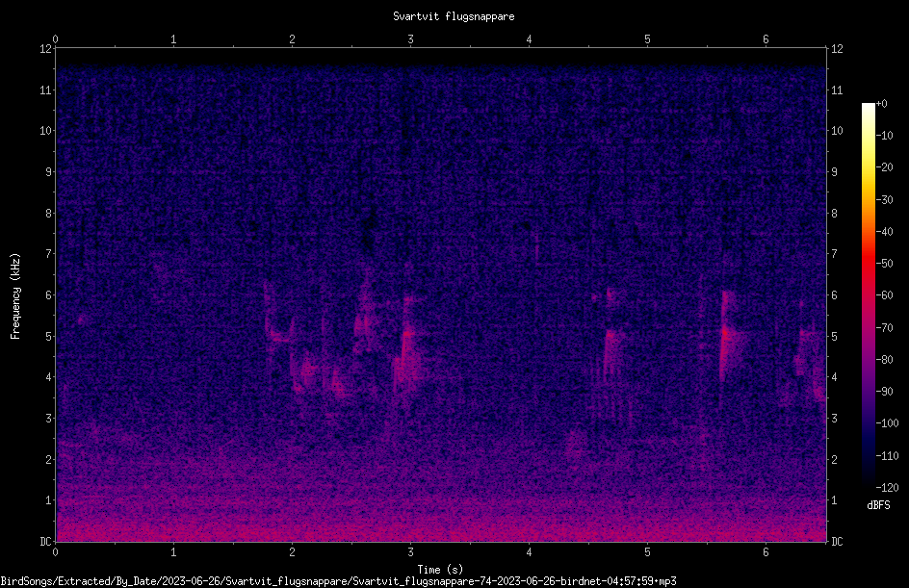The width and height of the screenshot is (909, 588).
Task: Click "11" on the left frequency axis
Action: [45, 89]
